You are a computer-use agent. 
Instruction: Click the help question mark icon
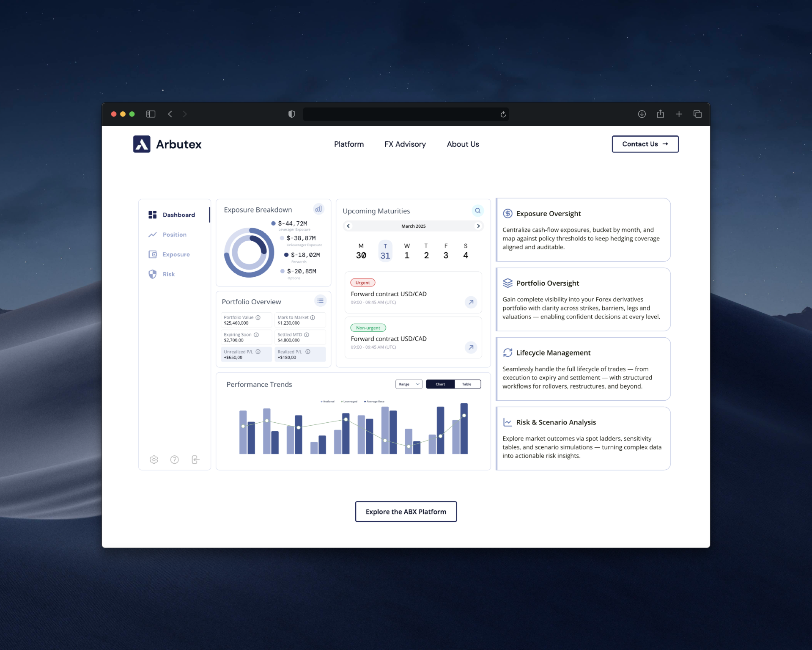(x=174, y=460)
